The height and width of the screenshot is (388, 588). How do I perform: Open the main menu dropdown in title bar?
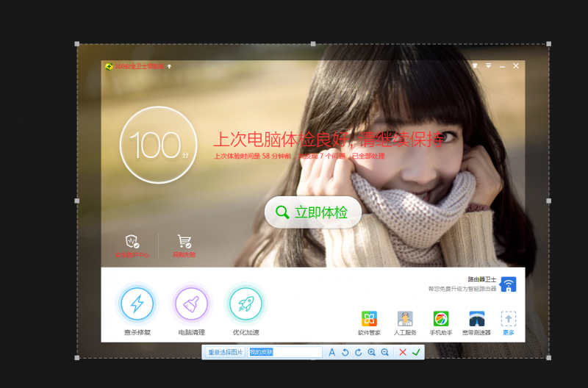point(488,65)
